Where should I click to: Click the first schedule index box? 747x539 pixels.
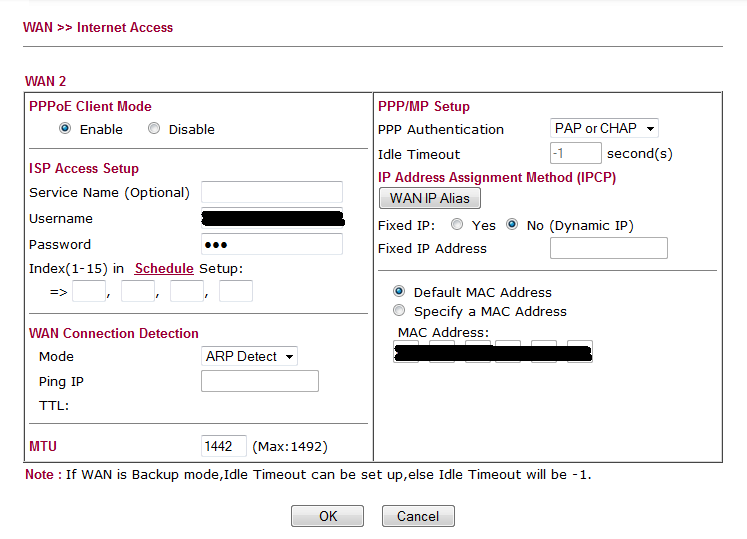point(89,291)
